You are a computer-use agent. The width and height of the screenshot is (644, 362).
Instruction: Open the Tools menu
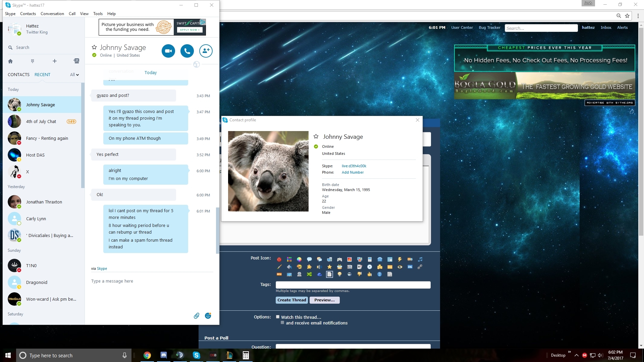click(98, 14)
